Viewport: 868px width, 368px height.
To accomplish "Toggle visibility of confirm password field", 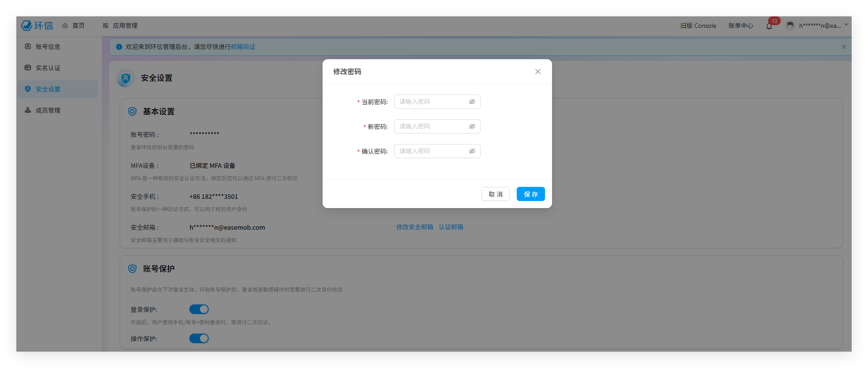I will [x=472, y=151].
